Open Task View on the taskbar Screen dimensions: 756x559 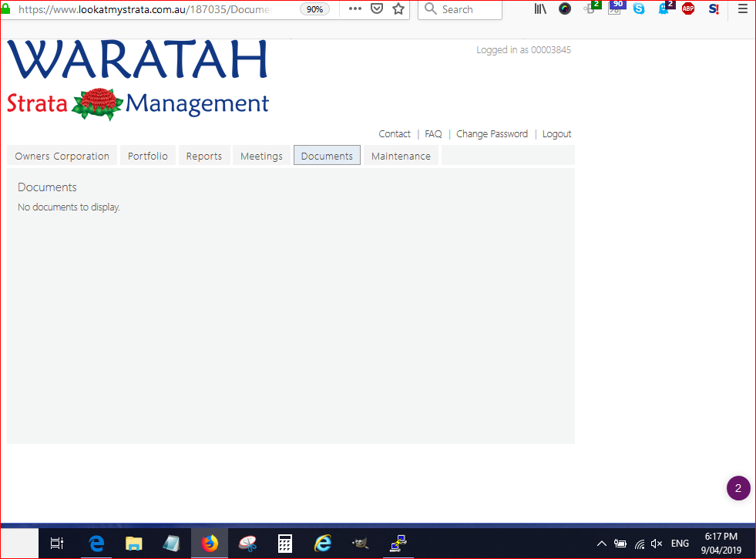coord(57,544)
